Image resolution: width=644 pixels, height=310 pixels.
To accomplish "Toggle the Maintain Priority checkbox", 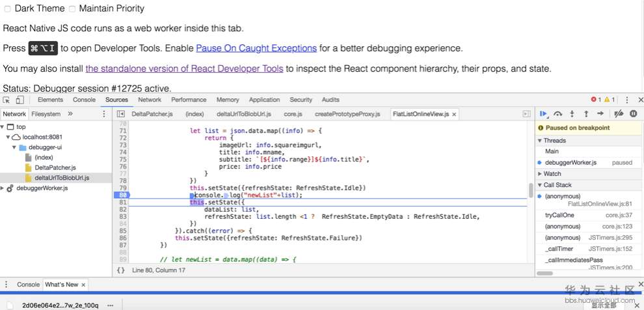I will [72, 8].
